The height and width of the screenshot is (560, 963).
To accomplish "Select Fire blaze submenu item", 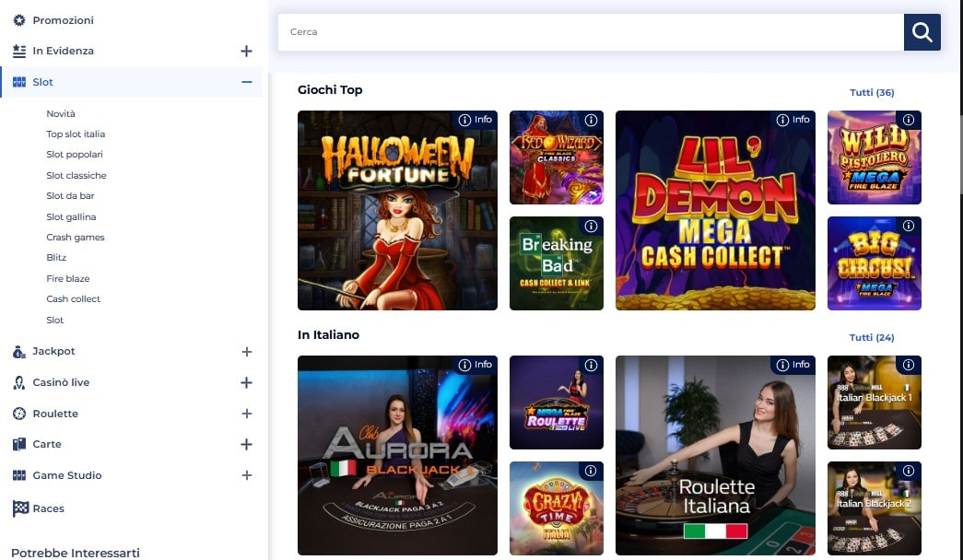I will click(67, 278).
